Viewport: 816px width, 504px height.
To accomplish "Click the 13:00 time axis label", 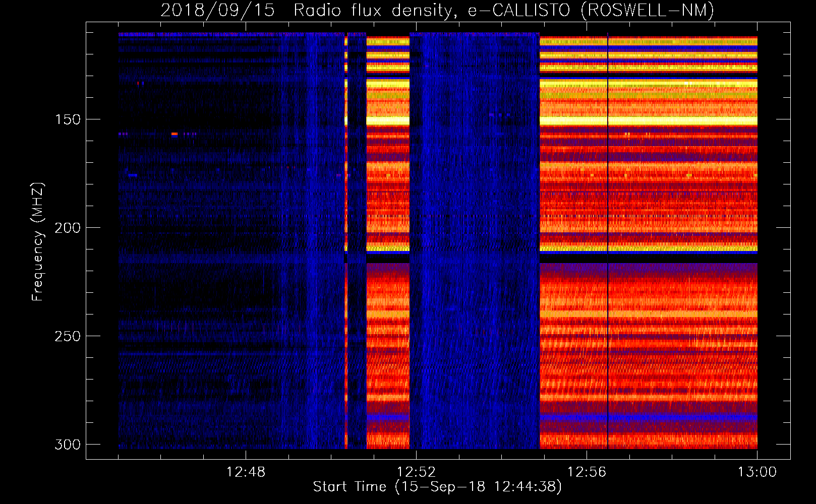I will click(757, 472).
